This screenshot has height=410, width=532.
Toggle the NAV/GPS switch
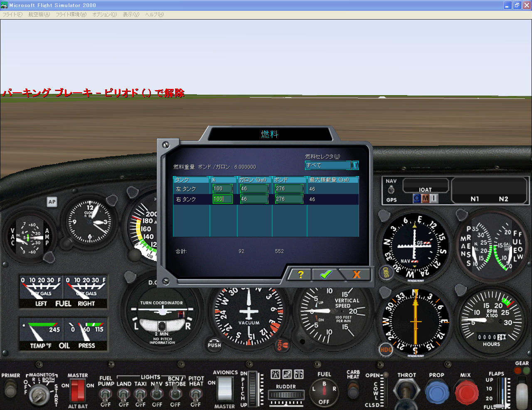tap(391, 190)
